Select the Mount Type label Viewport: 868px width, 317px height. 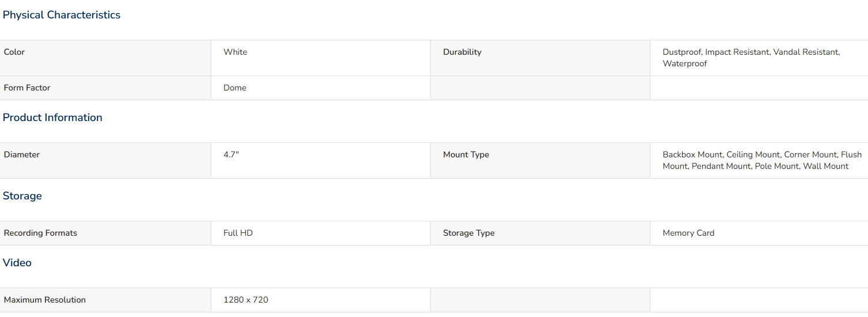click(x=466, y=154)
